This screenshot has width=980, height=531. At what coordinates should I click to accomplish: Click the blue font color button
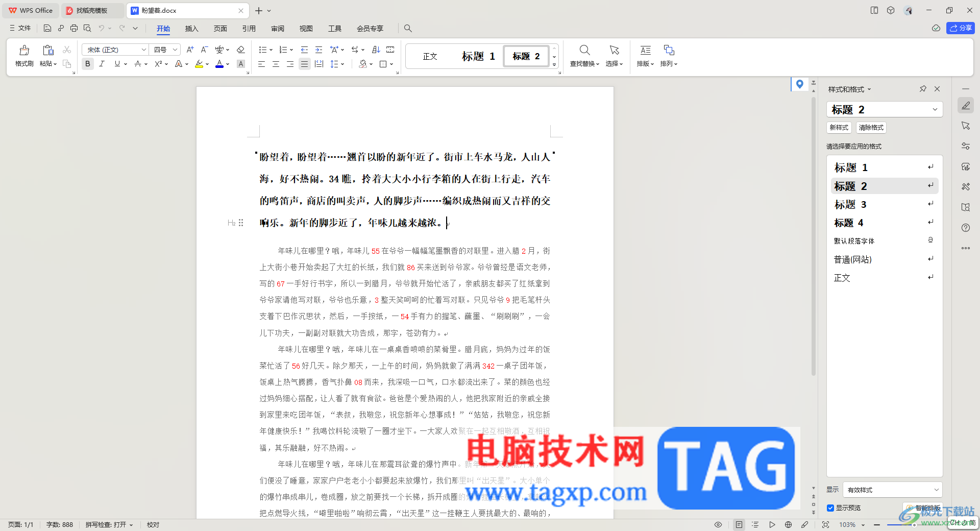(219, 64)
